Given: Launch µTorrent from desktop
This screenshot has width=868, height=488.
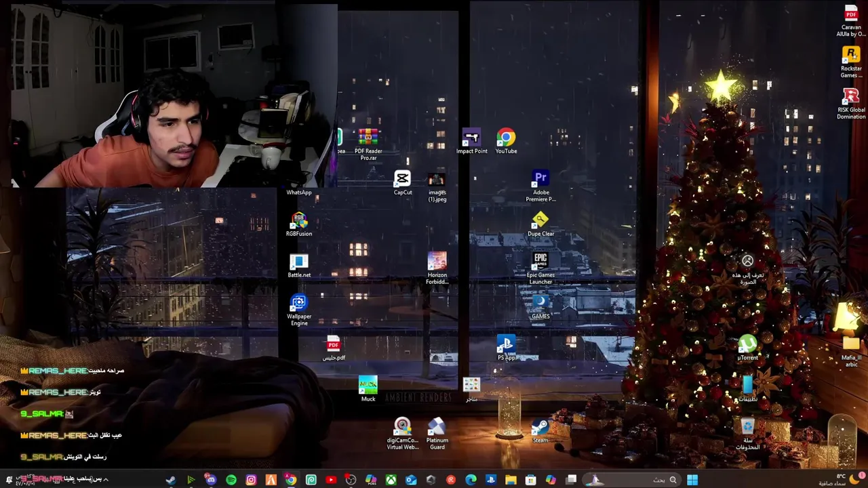Looking at the screenshot, I should click(x=747, y=348).
